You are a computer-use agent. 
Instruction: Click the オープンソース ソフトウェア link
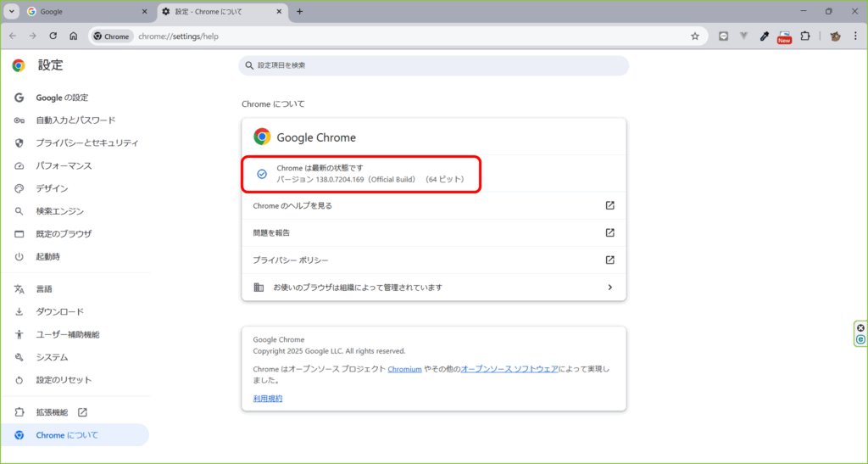coord(509,369)
